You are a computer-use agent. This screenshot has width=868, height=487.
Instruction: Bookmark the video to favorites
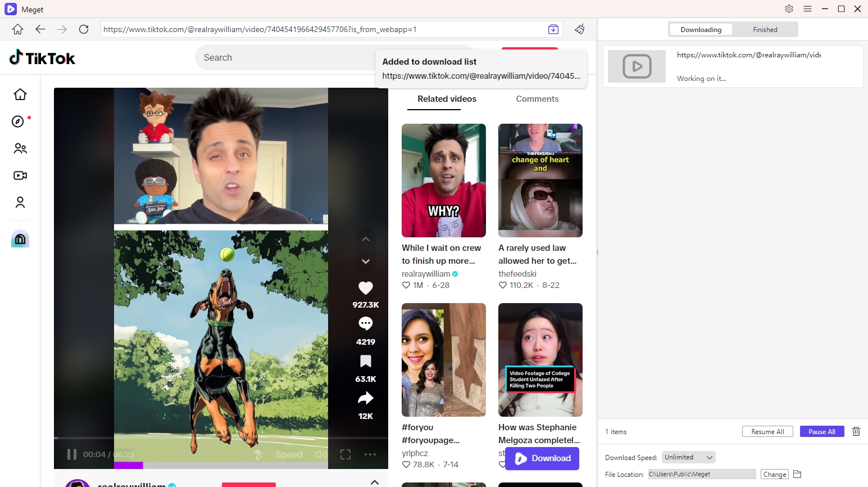[366, 361]
